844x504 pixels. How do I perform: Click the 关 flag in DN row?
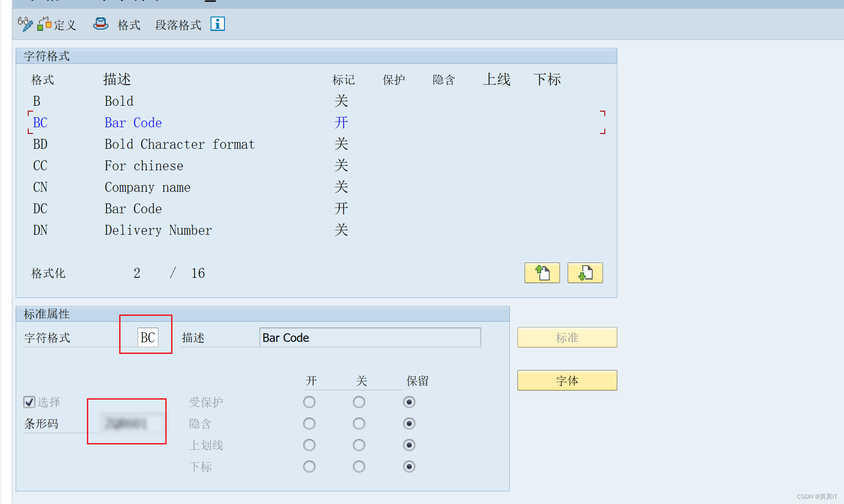341,230
